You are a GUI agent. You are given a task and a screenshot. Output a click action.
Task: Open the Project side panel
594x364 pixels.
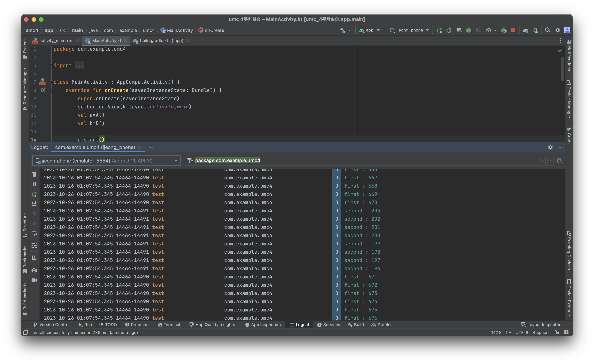pyautogui.click(x=25, y=49)
